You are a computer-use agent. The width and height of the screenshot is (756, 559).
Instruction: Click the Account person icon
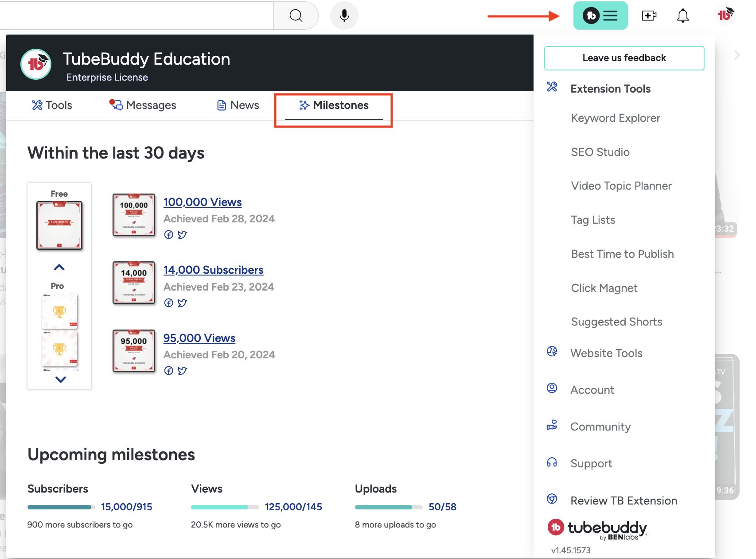[552, 388]
